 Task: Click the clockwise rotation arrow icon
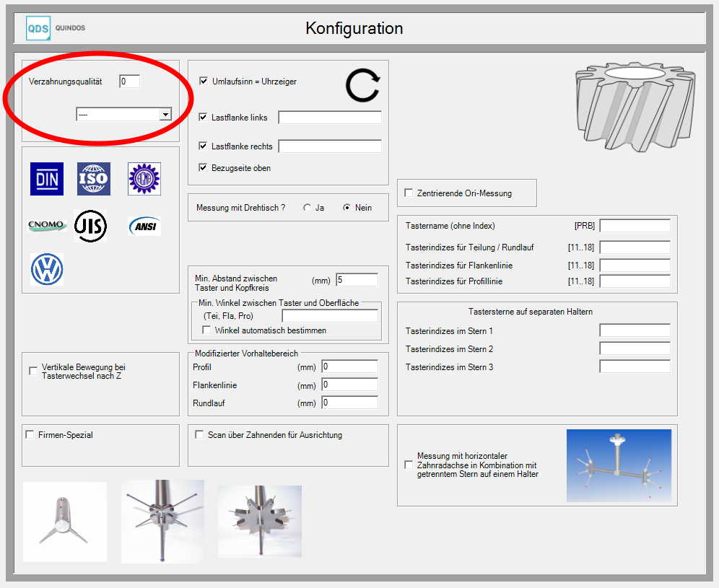(x=362, y=86)
